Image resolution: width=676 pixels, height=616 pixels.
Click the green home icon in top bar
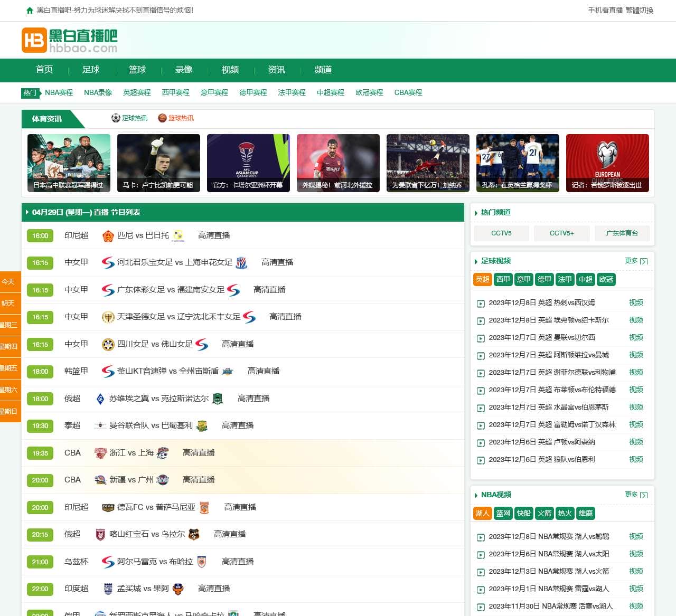click(30, 10)
